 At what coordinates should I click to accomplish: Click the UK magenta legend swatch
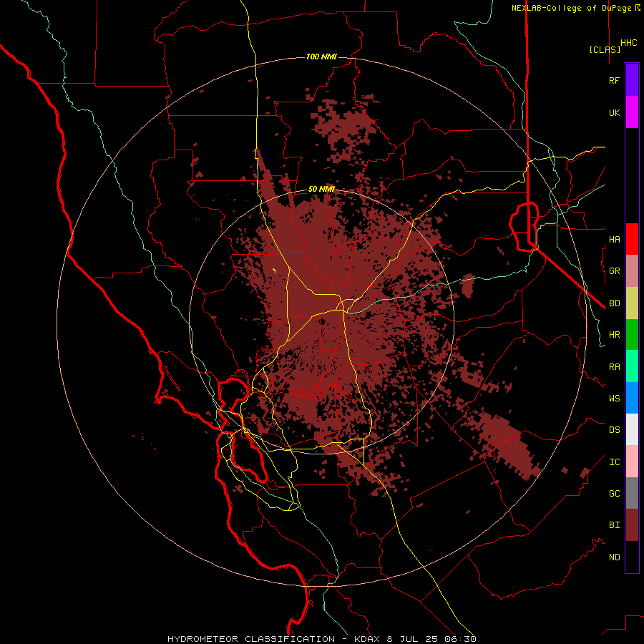point(632,112)
